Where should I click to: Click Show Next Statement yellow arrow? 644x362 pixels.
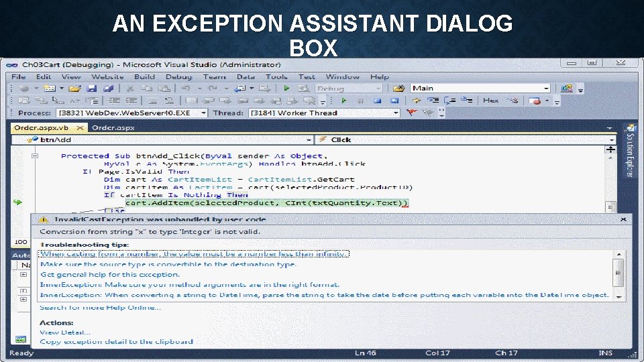click(416, 101)
